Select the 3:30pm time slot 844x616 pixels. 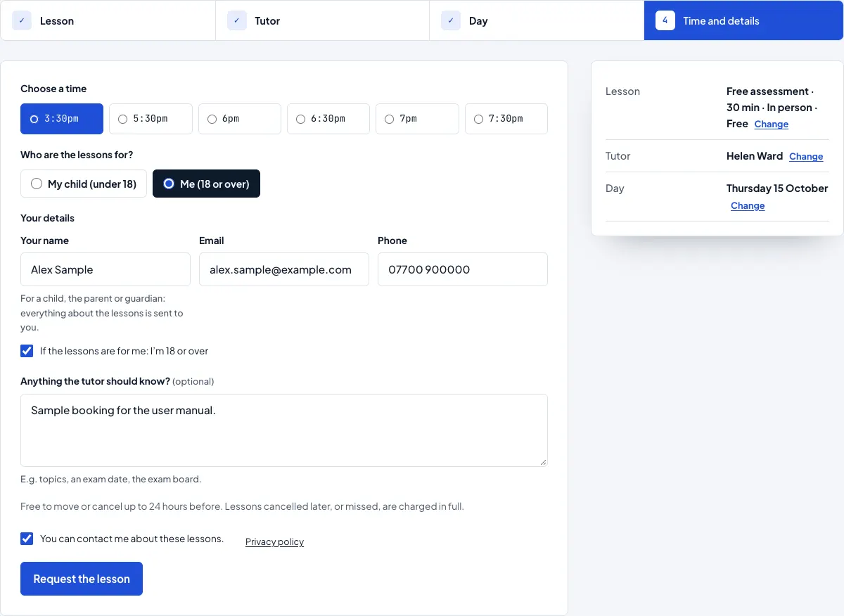pyautogui.click(x=62, y=119)
